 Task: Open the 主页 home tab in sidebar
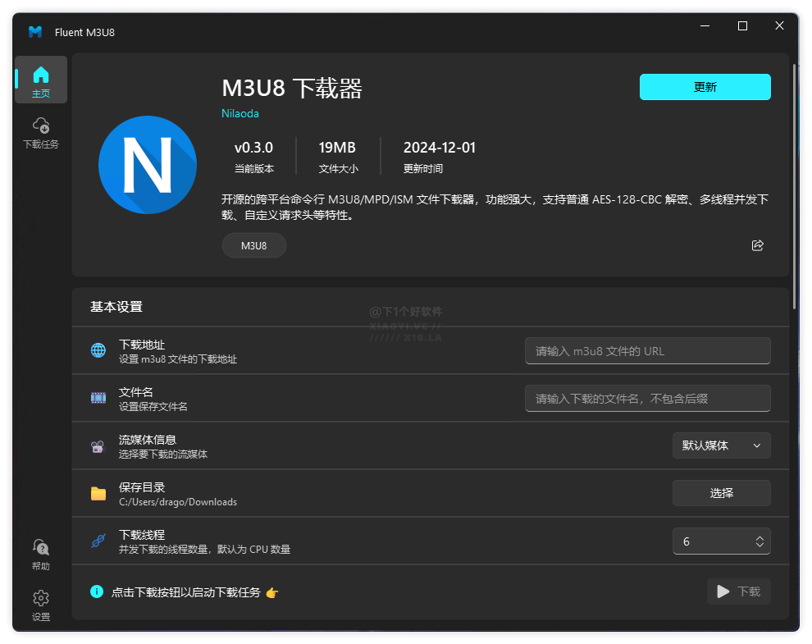(41, 80)
